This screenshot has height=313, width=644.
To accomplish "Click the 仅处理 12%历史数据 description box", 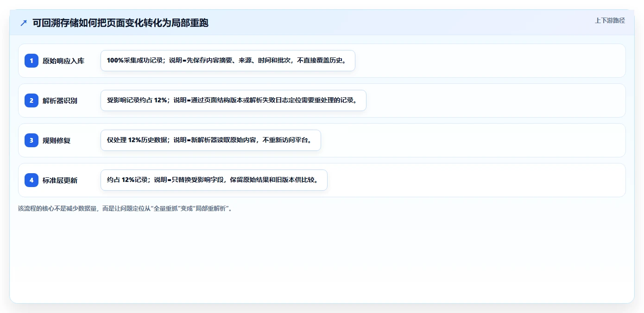I will tap(211, 140).
